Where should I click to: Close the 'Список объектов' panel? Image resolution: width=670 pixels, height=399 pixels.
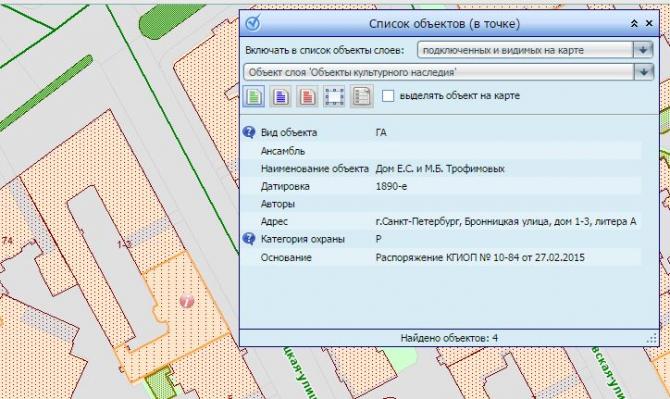pos(649,23)
